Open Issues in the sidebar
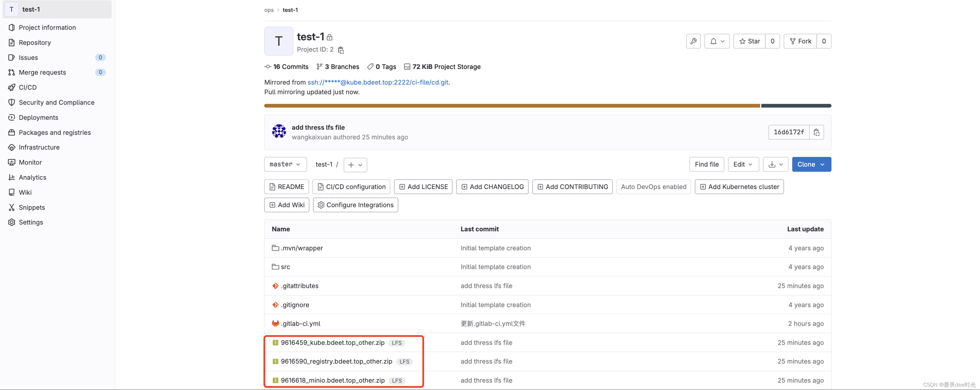 [29, 58]
